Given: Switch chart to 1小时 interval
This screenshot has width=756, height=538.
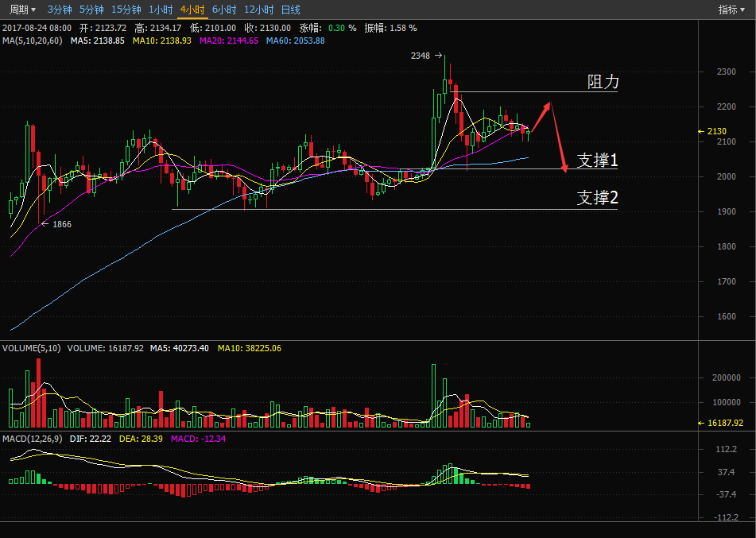Looking at the screenshot, I should point(161,10).
